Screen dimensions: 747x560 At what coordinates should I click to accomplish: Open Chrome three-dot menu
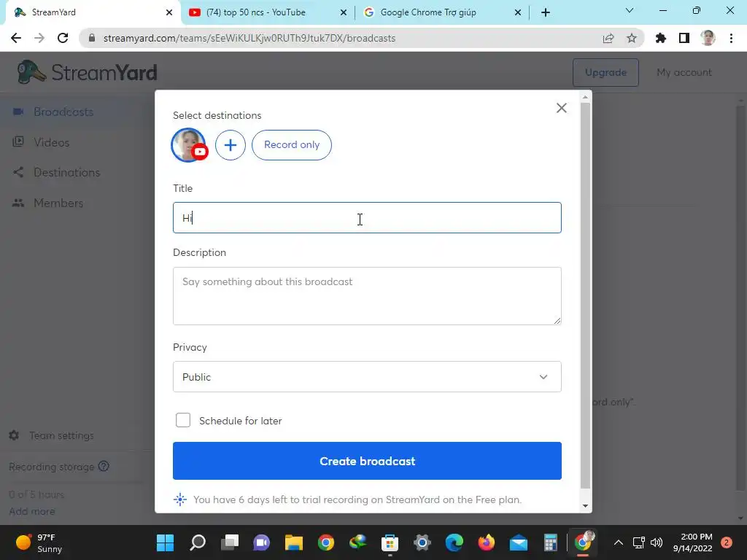[x=731, y=38]
